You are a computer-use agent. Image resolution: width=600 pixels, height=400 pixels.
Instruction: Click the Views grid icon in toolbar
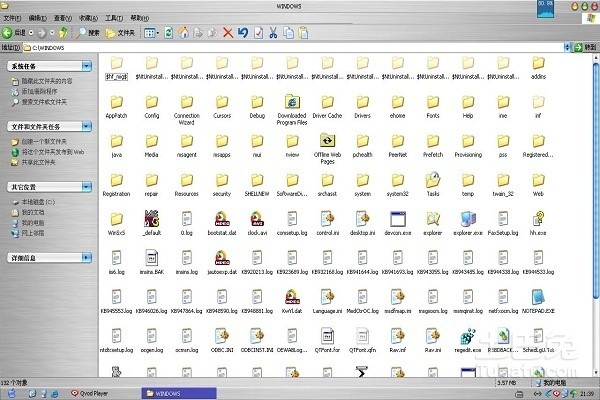149,33
